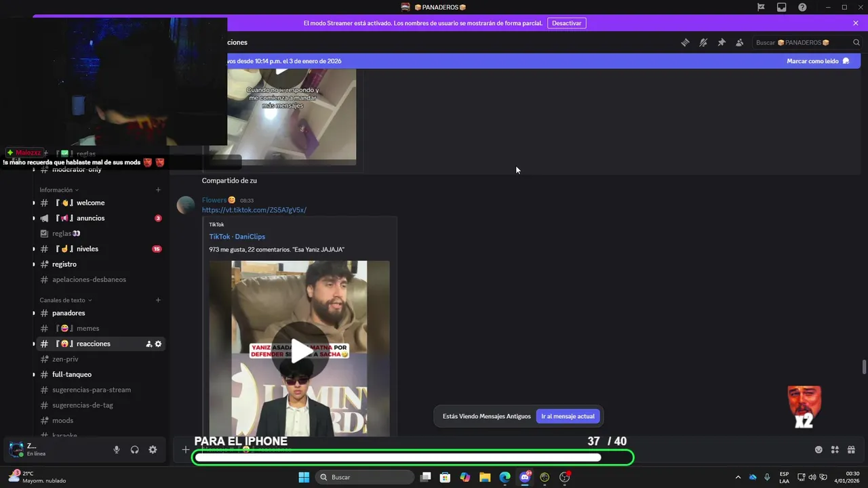Open Windows Start menu

(x=304, y=477)
